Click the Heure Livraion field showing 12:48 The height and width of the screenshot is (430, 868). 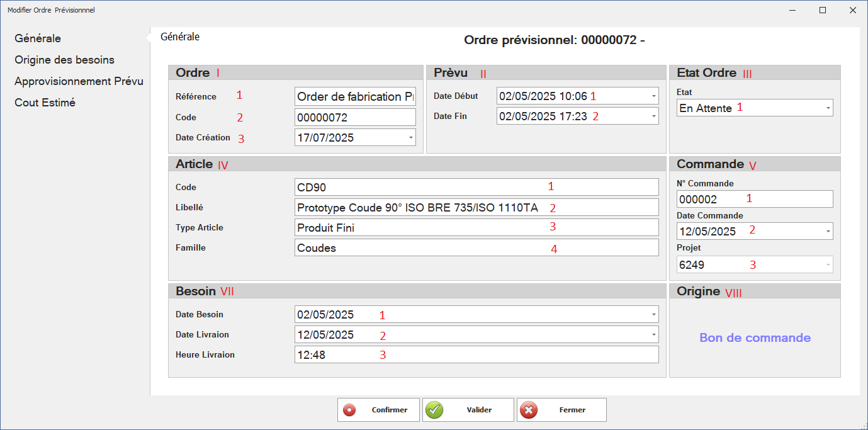click(x=476, y=354)
